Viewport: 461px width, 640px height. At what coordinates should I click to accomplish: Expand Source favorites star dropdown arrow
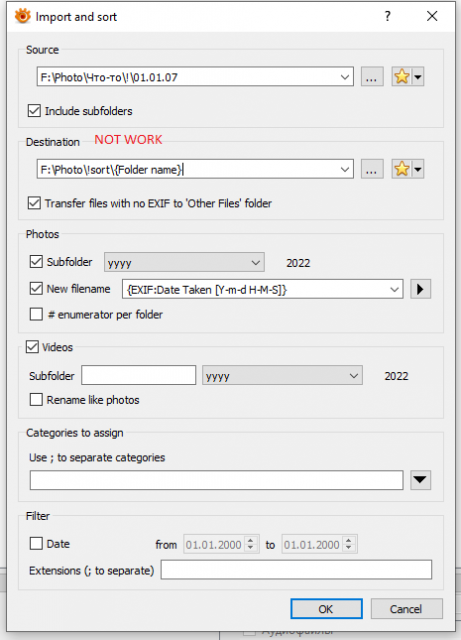tap(418, 77)
